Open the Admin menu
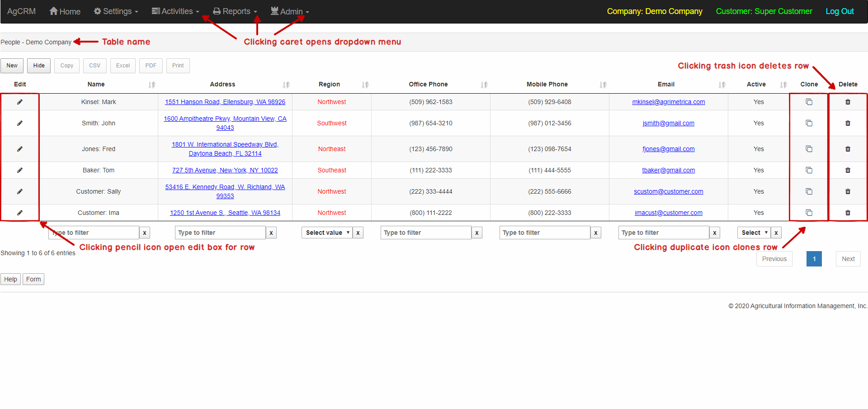The image size is (868, 409). pos(290,11)
